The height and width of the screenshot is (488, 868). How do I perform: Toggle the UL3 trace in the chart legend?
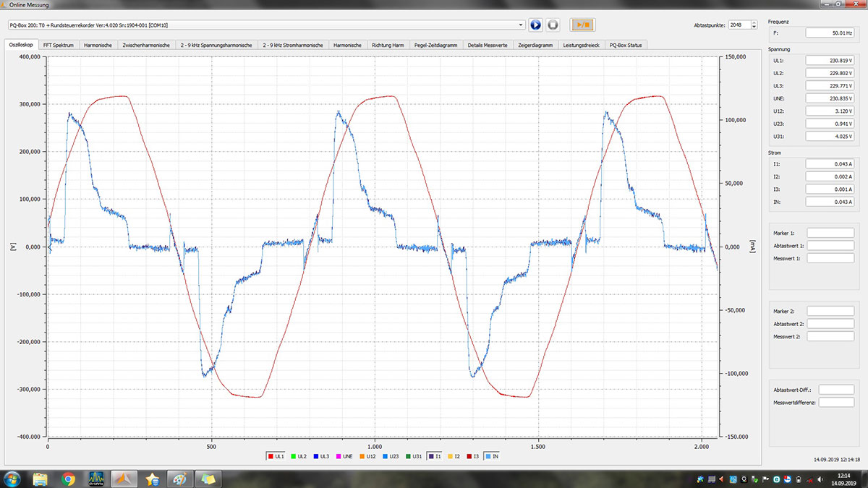point(321,456)
